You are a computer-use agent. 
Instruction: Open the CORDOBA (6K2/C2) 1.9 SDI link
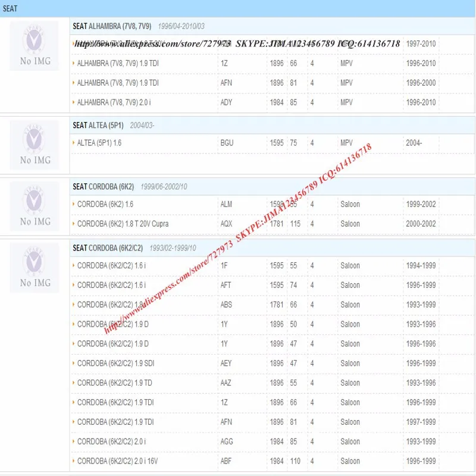click(115, 364)
